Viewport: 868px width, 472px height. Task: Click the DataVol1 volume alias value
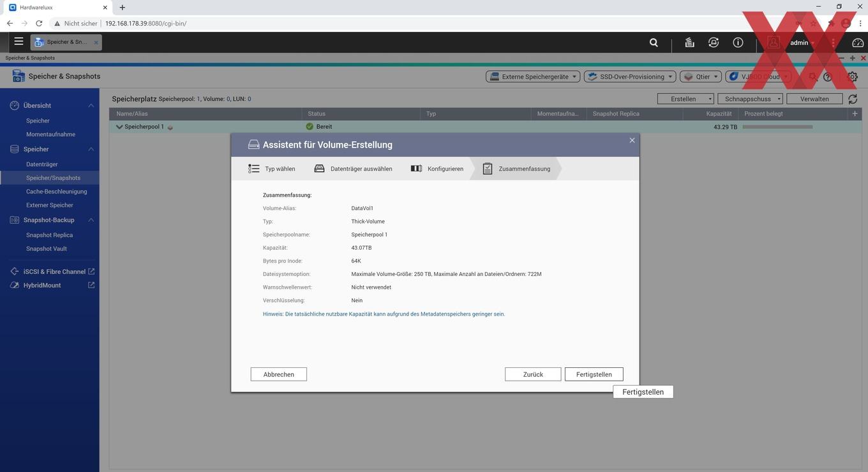click(362, 208)
